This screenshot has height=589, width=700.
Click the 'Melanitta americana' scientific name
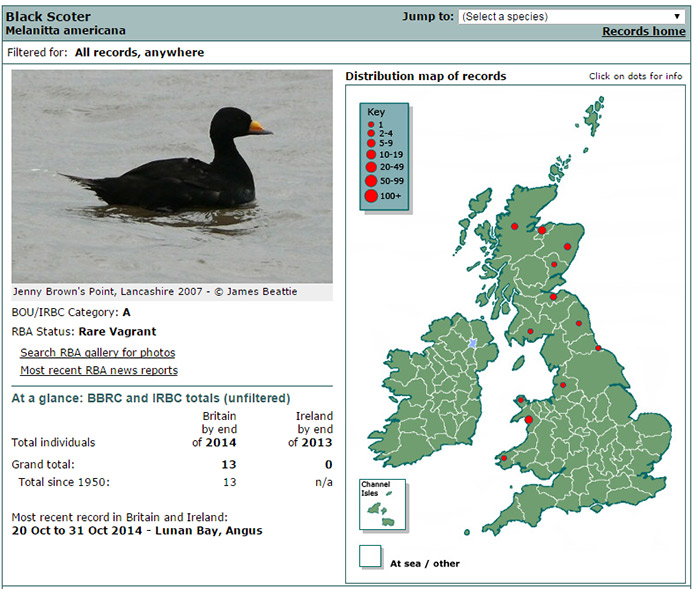click(x=66, y=30)
